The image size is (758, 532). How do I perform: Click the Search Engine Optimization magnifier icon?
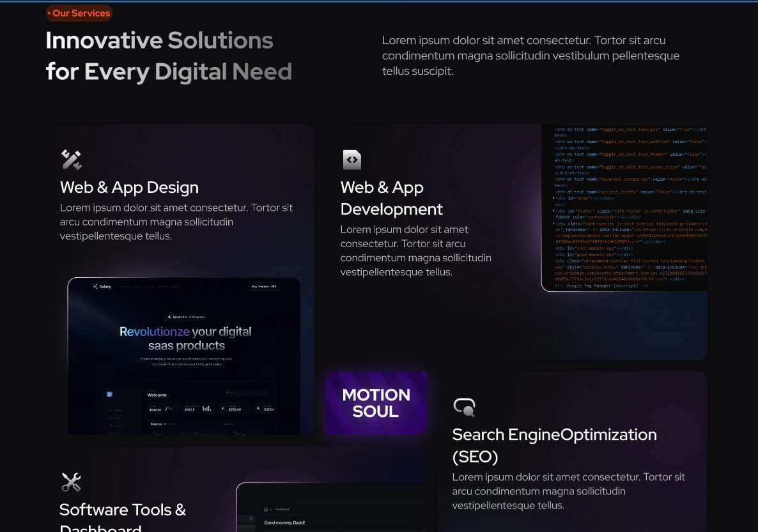[x=465, y=407]
